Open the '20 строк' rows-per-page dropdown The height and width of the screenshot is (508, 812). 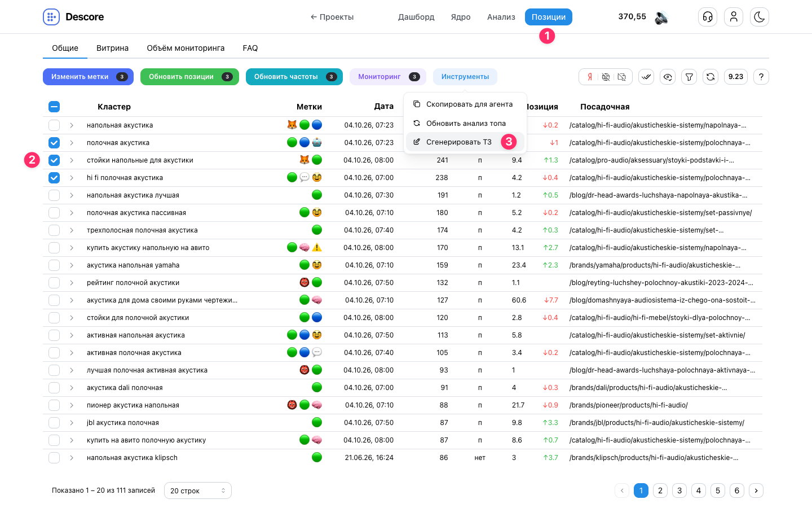(x=198, y=491)
